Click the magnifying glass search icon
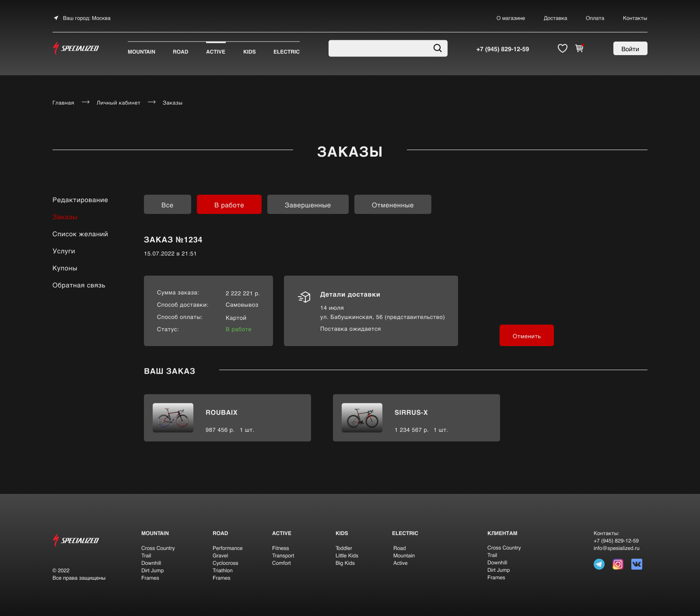 tap(437, 48)
